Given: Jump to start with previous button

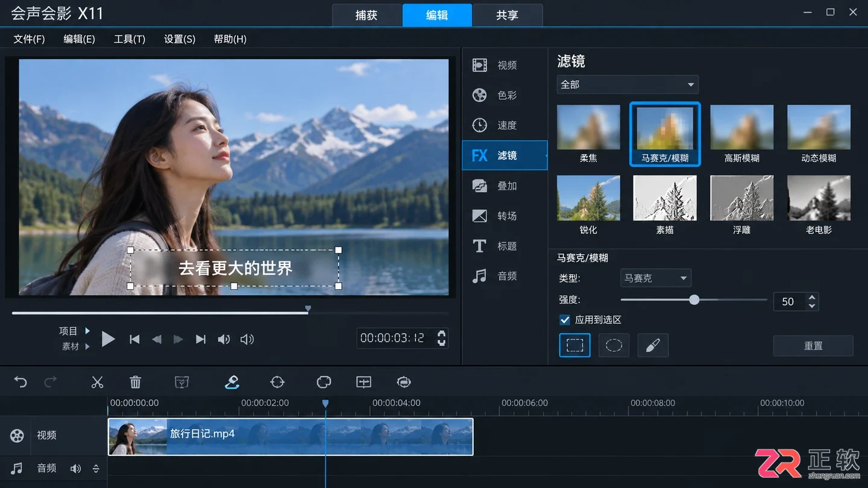Looking at the screenshot, I should point(134,339).
